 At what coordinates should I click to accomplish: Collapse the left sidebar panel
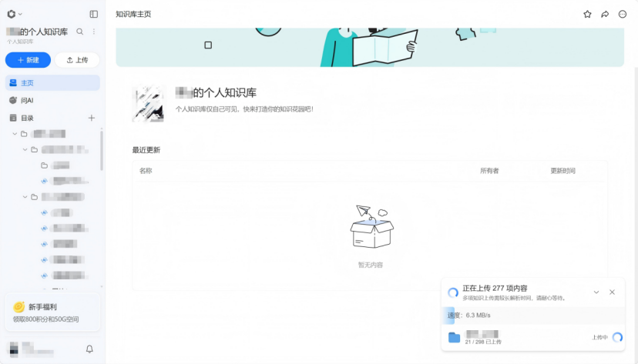click(x=93, y=14)
